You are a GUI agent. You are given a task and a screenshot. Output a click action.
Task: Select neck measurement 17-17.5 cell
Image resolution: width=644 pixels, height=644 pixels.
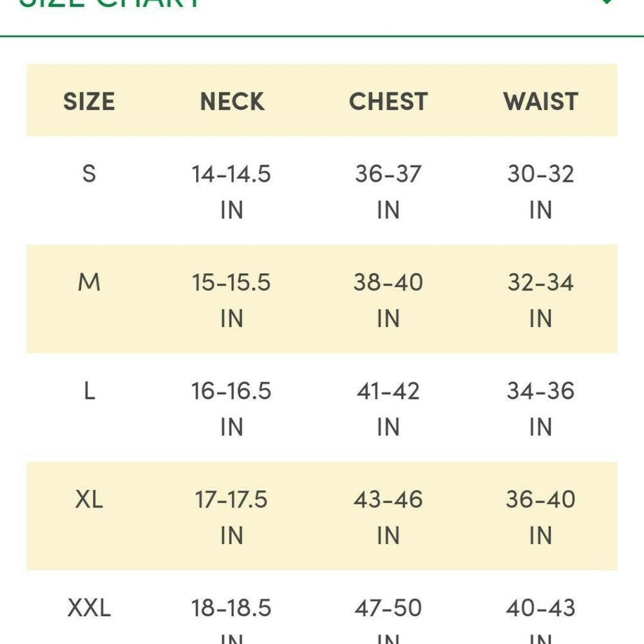click(x=231, y=517)
